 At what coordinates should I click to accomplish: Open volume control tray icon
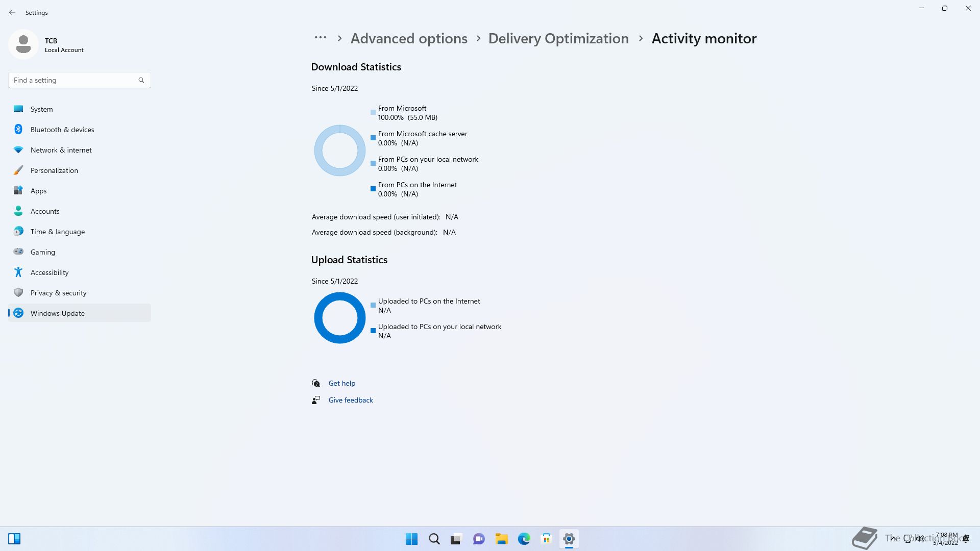coord(920,538)
